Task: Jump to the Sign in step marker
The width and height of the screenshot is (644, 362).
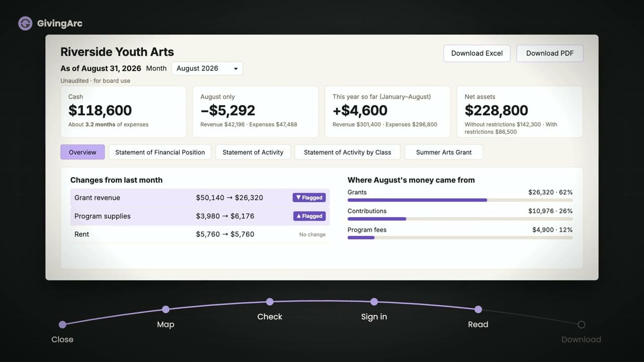Action: [374, 302]
